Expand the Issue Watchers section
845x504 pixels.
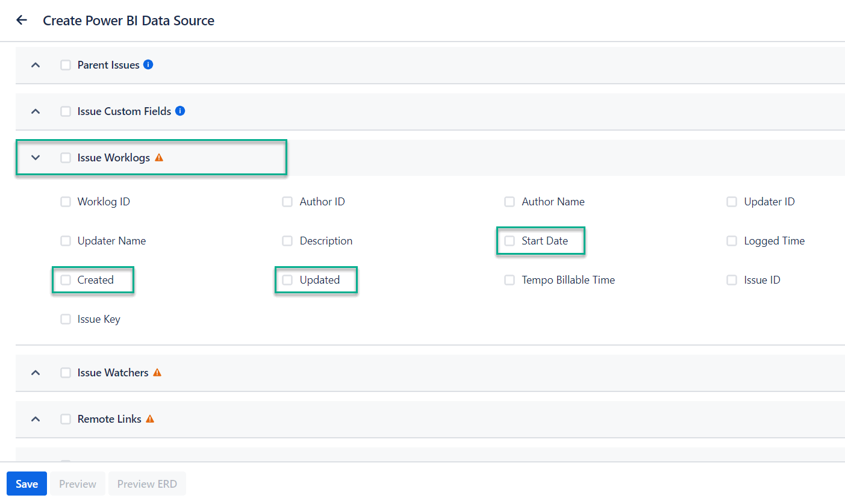pos(36,373)
